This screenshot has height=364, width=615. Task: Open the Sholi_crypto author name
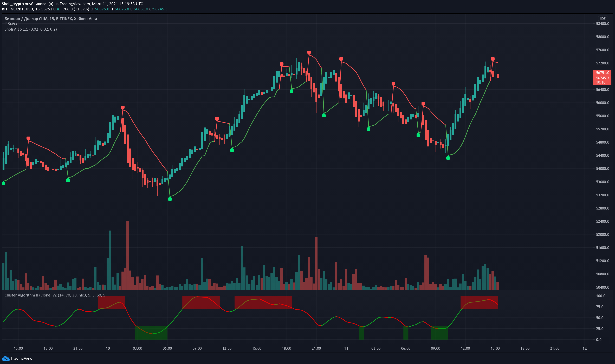tap(13, 4)
